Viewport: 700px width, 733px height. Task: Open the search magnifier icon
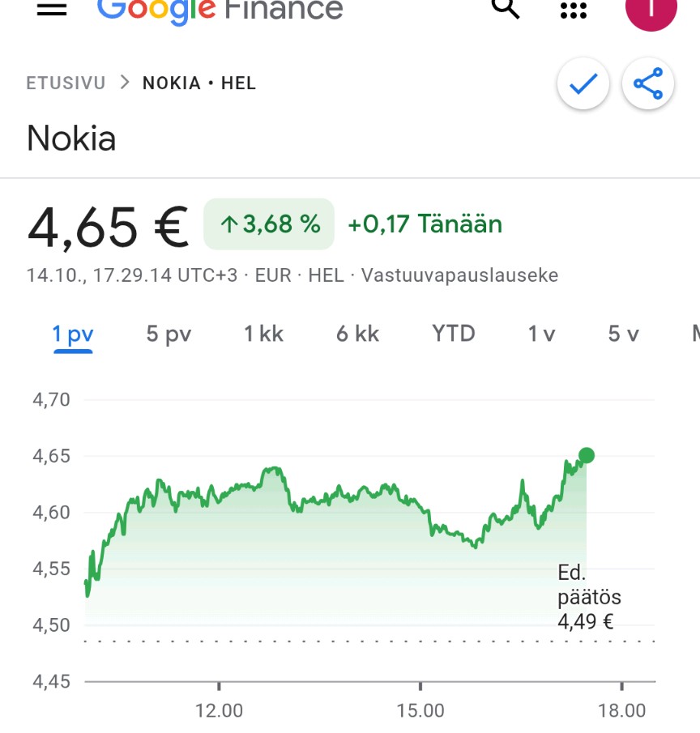click(x=506, y=8)
